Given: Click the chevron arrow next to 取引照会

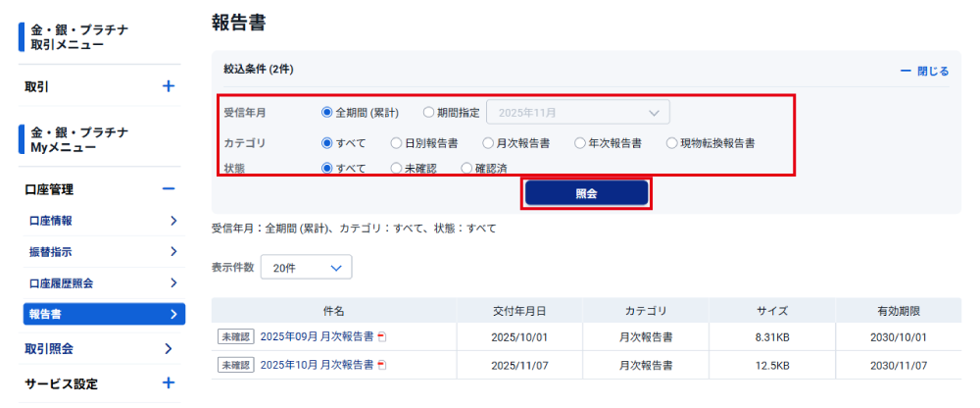Looking at the screenshot, I should pyautogui.click(x=170, y=348).
